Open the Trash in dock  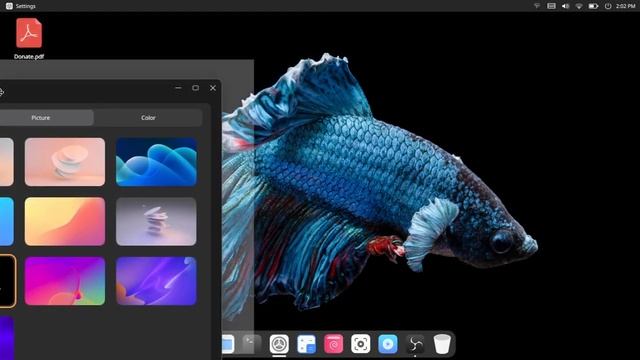click(x=442, y=344)
